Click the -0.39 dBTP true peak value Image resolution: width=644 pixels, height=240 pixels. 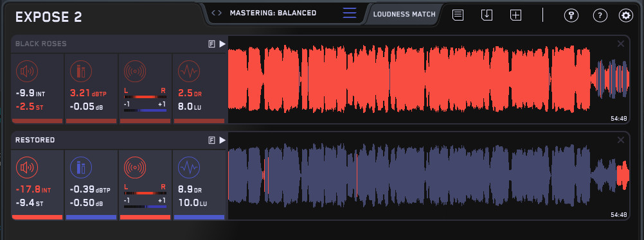(90, 190)
